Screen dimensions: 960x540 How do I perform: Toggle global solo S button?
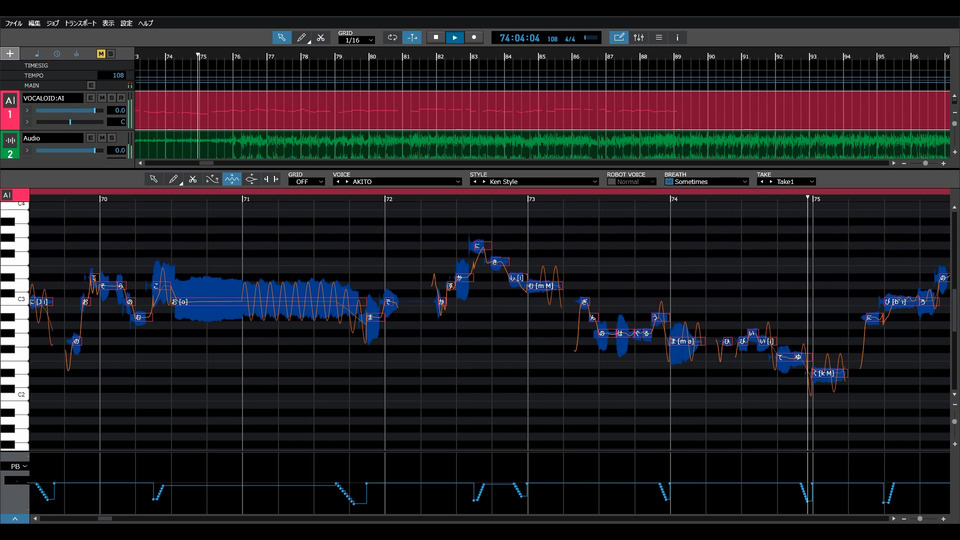coord(111,54)
